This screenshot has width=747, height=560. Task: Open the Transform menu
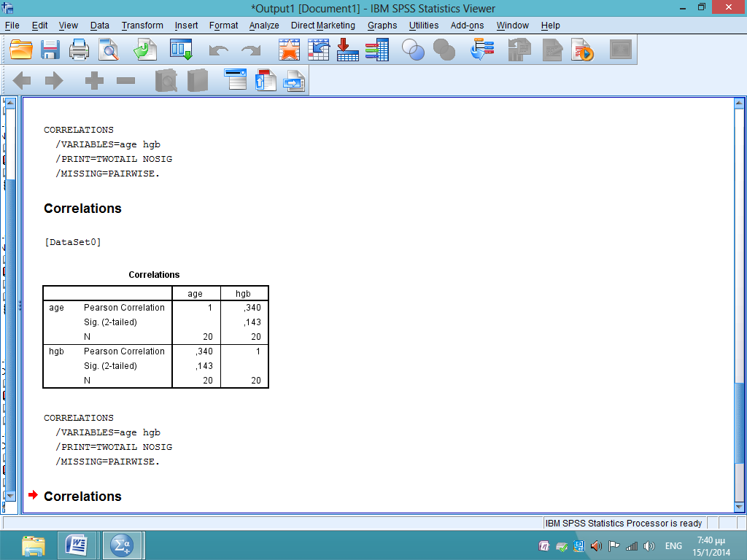(x=142, y=26)
